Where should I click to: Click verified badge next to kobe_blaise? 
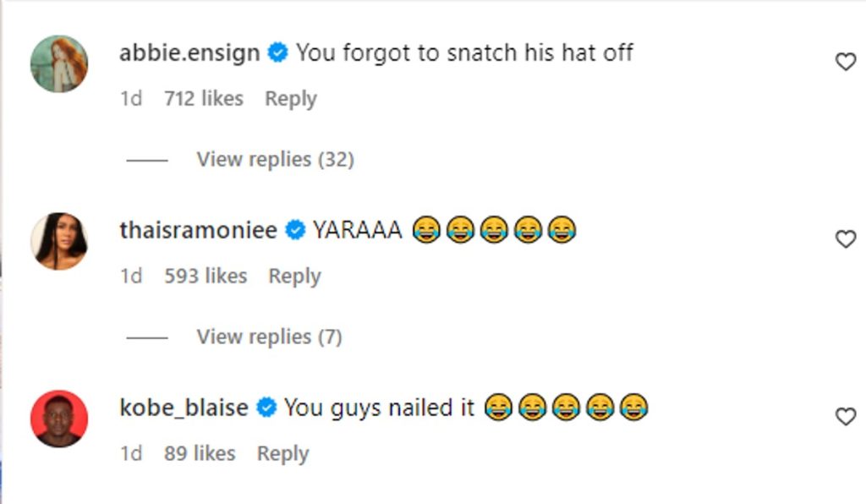266,408
